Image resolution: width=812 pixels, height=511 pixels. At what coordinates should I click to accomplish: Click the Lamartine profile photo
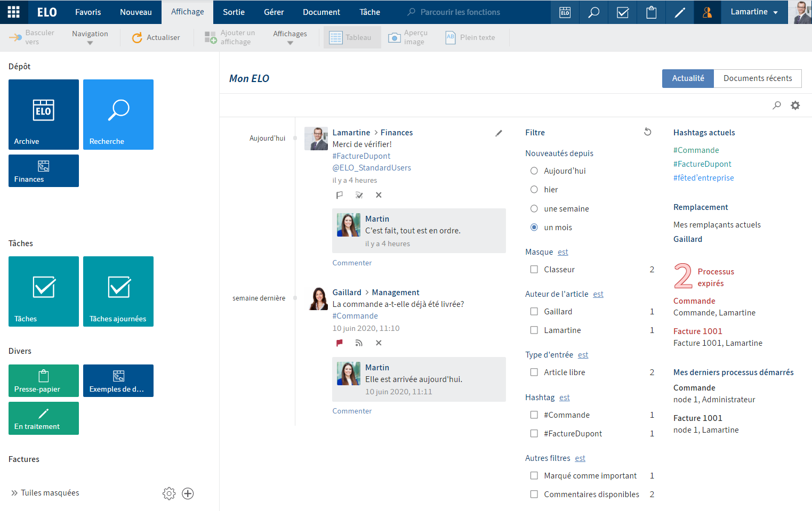click(x=800, y=12)
